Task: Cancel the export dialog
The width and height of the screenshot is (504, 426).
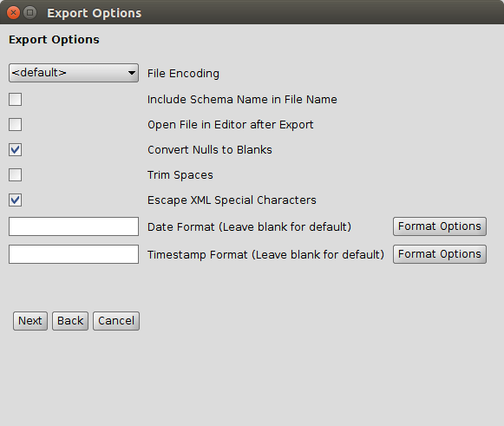Action: pos(116,321)
